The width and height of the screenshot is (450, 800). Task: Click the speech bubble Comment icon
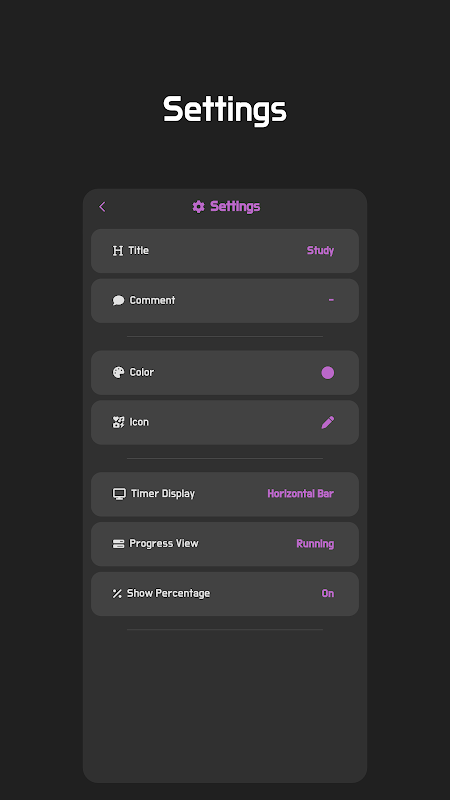click(x=118, y=301)
